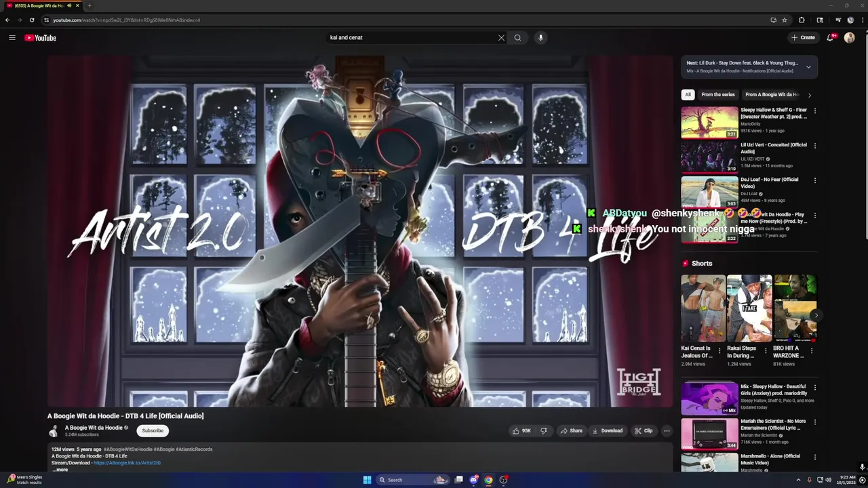Open the clock showing 9:23 AM
The image size is (868, 488).
pos(848,480)
